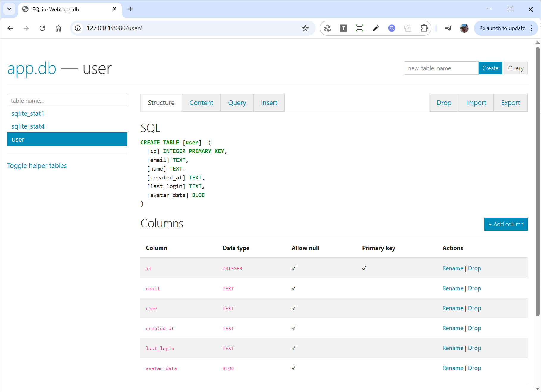Toggle helper tables in sidebar
This screenshot has height=392, width=541.
[x=37, y=165]
